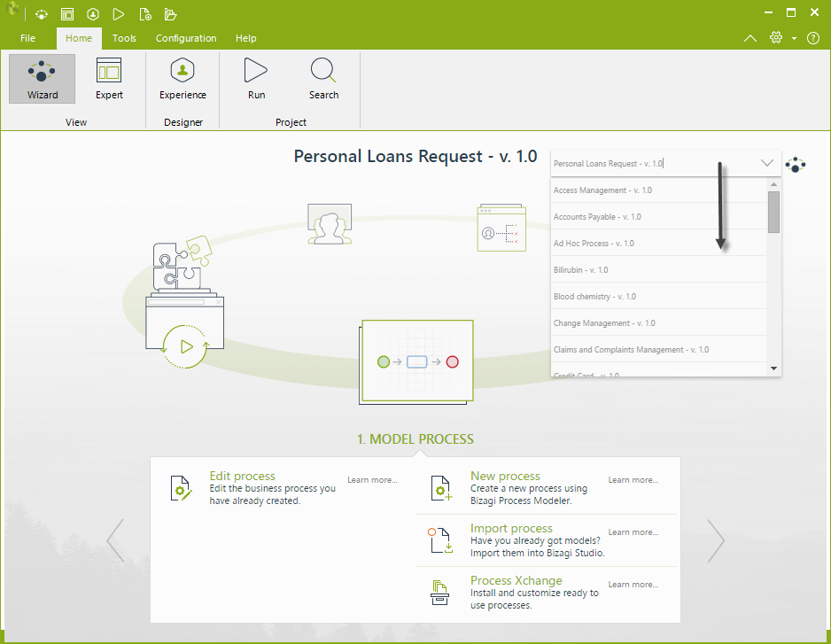
Task: Click the New process icon
Action: (x=441, y=488)
